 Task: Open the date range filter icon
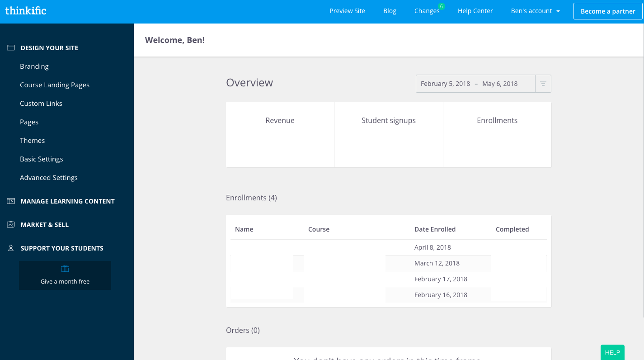point(543,84)
